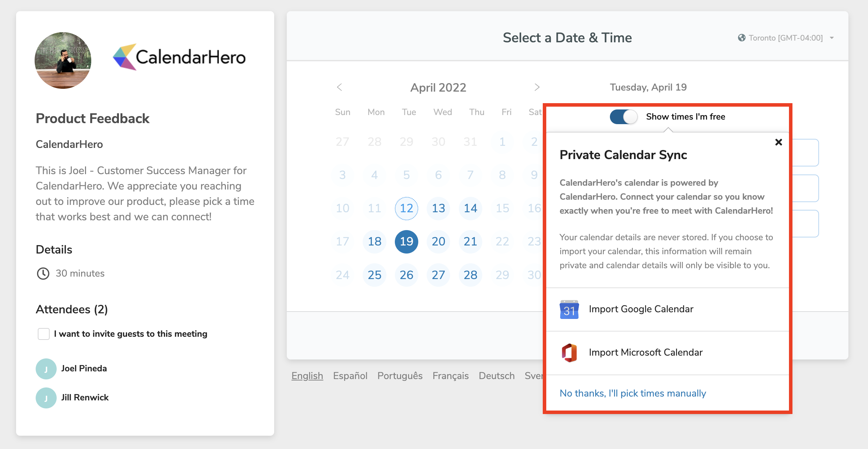868x449 pixels.
Task: Select April 14 on calendar
Action: click(470, 208)
